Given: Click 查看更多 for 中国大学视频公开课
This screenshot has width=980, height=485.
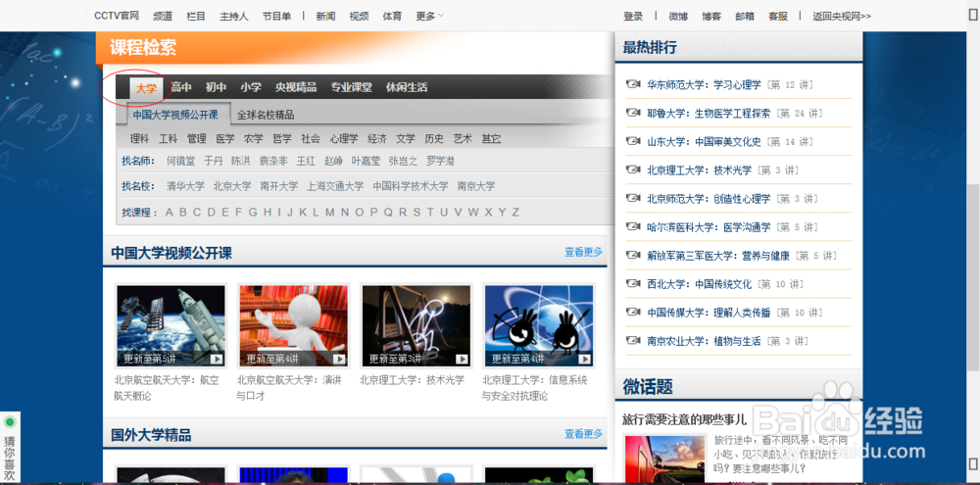Looking at the screenshot, I should click(x=584, y=252).
